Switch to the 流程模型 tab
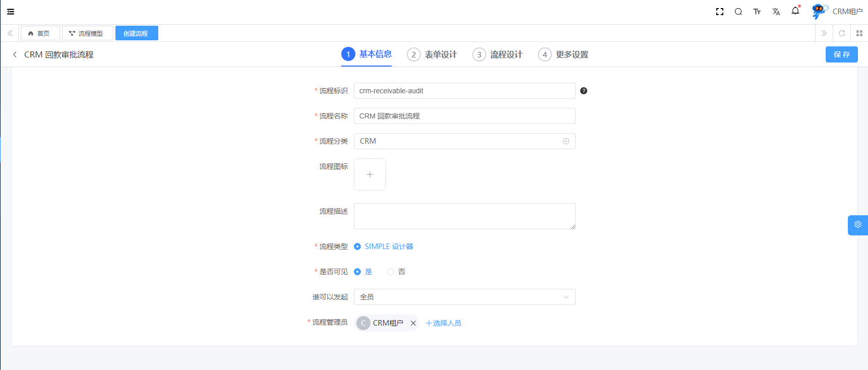Screen dimensions: 868x370 tap(87, 33)
